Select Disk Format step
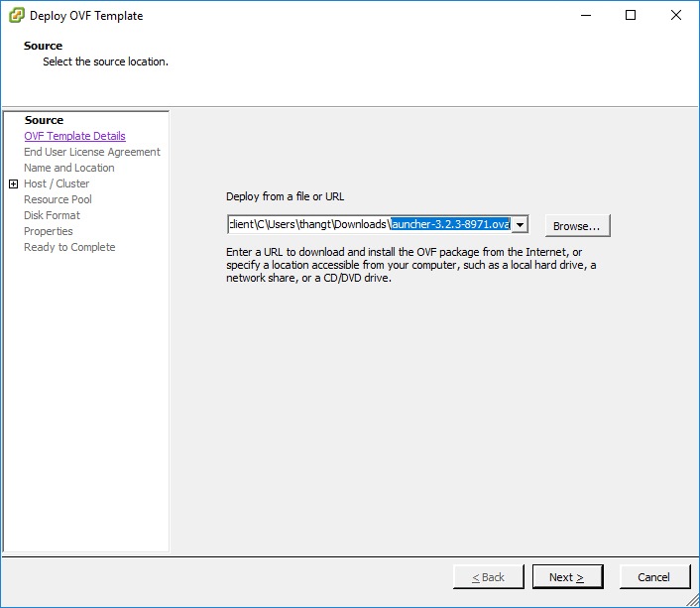The width and height of the screenshot is (700, 608). (52, 215)
